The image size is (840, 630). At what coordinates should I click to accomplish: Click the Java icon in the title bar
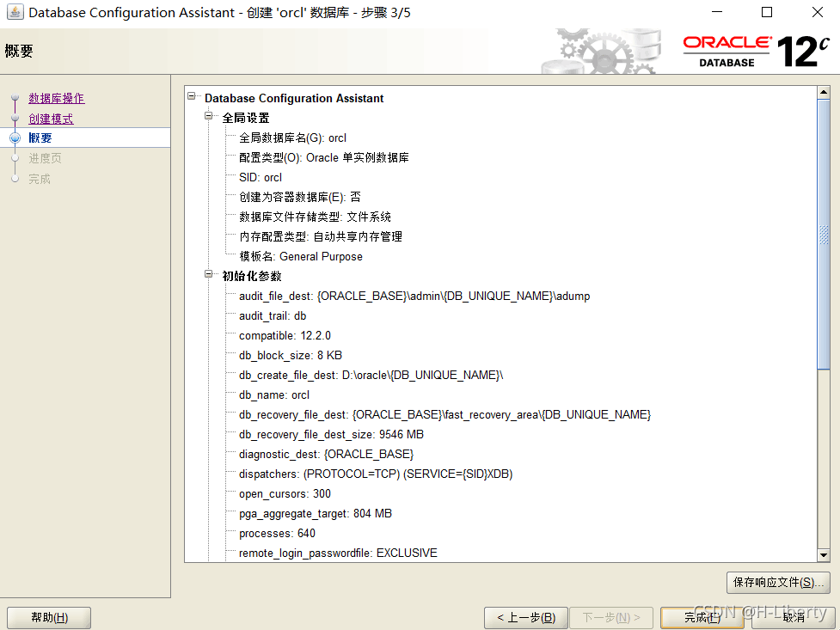click(x=15, y=12)
